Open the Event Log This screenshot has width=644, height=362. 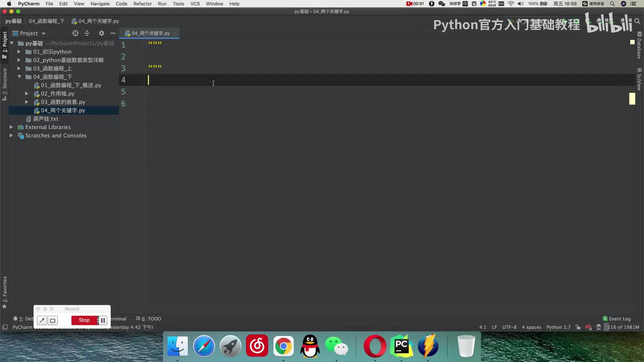(616, 319)
